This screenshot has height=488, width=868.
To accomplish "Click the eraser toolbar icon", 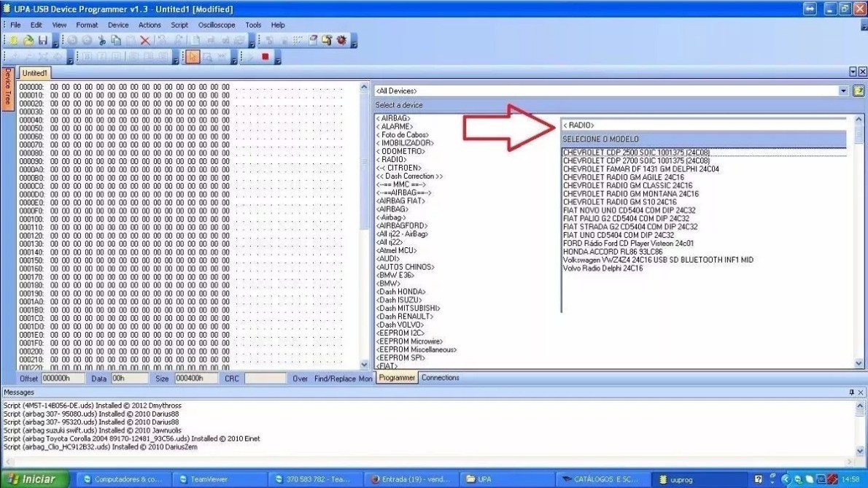I will point(313,40).
